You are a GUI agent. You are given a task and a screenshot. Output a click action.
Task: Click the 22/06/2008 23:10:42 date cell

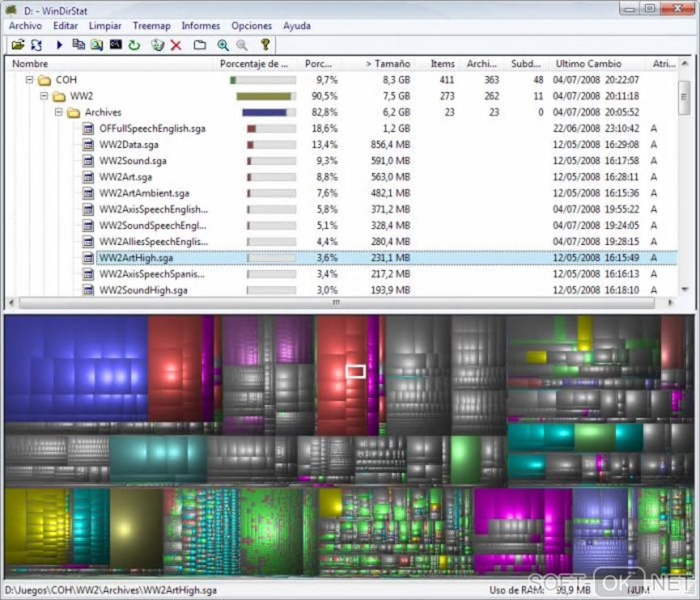(x=596, y=128)
